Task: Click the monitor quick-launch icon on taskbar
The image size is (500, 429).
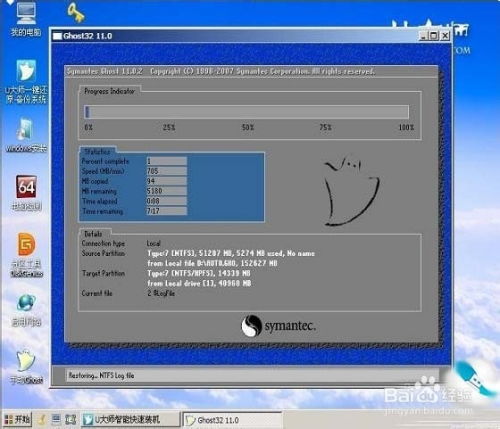Action: coord(56,419)
